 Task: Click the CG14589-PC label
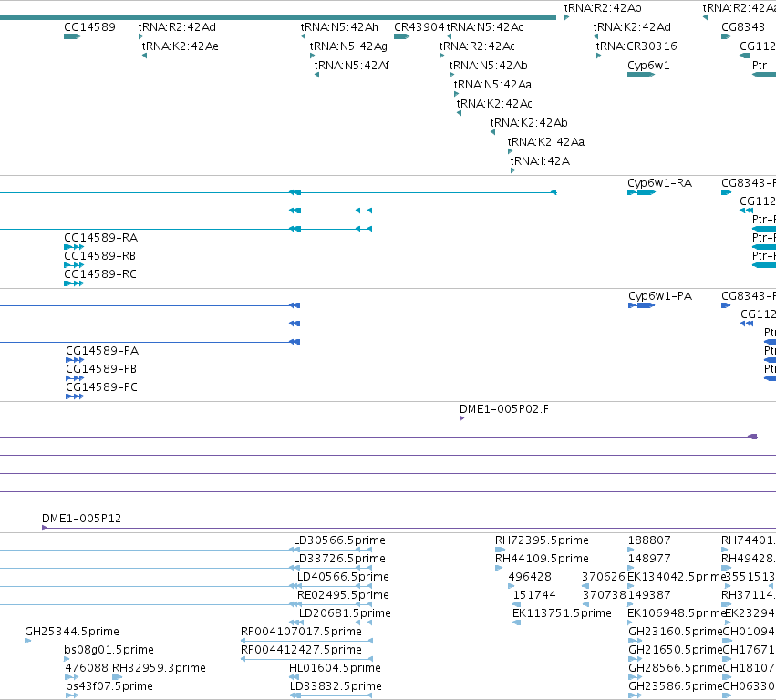(102, 388)
